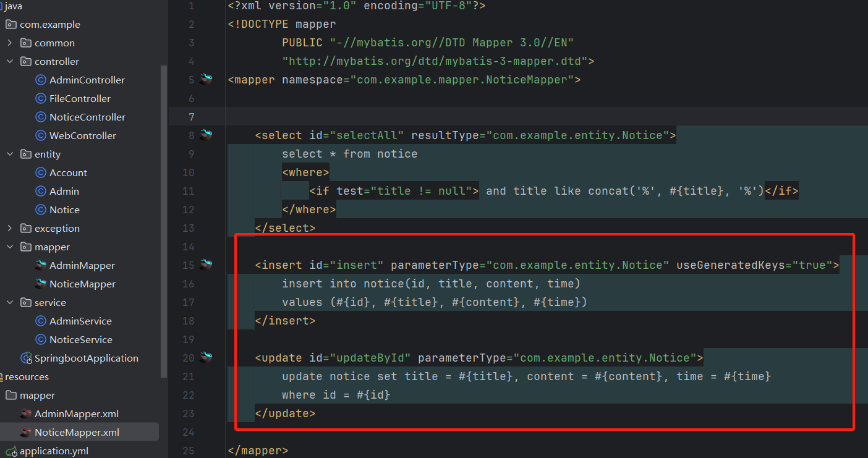Click the namespace value com.example.mapper.NoticeMapper
Viewport: 868px width, 458px height.
coord(462,80)
